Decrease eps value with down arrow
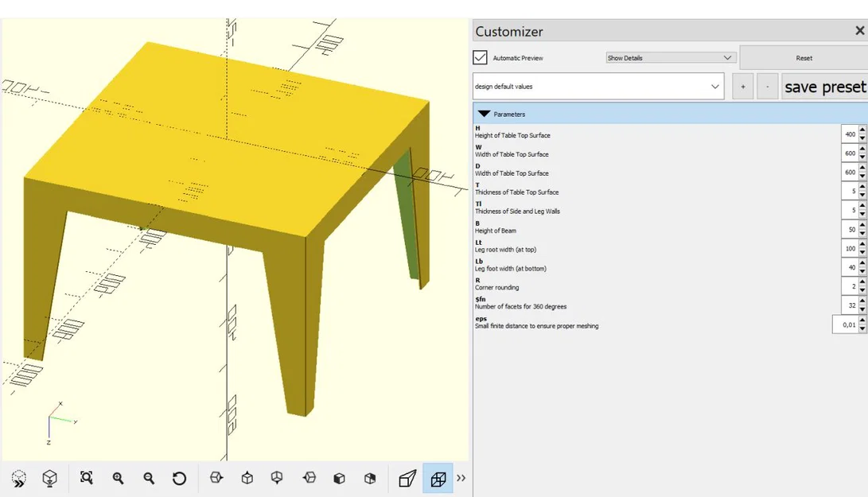Screen dimensions: 868x497 (862, 328)
